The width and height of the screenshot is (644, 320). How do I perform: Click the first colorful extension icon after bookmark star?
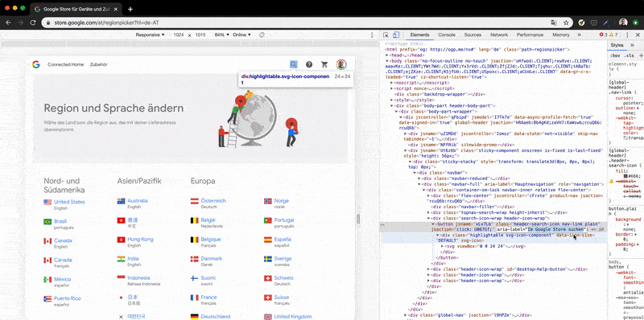(x=581, y=23)
